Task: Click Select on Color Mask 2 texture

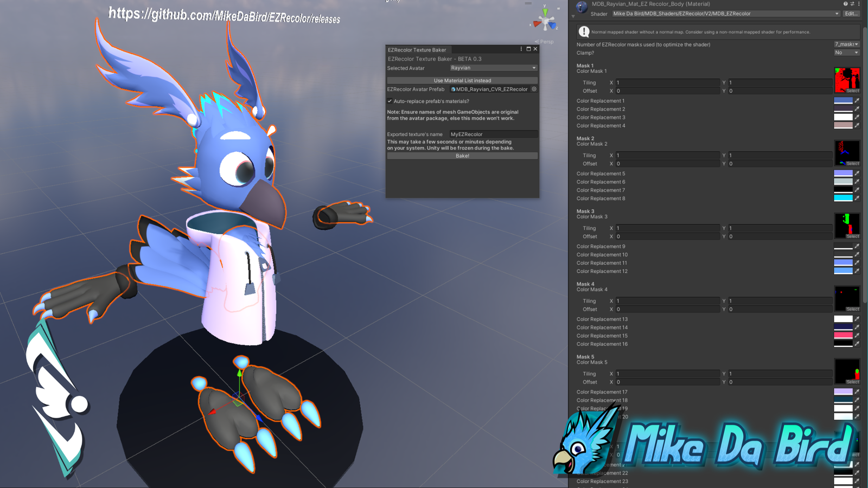Action: [853, 163]
